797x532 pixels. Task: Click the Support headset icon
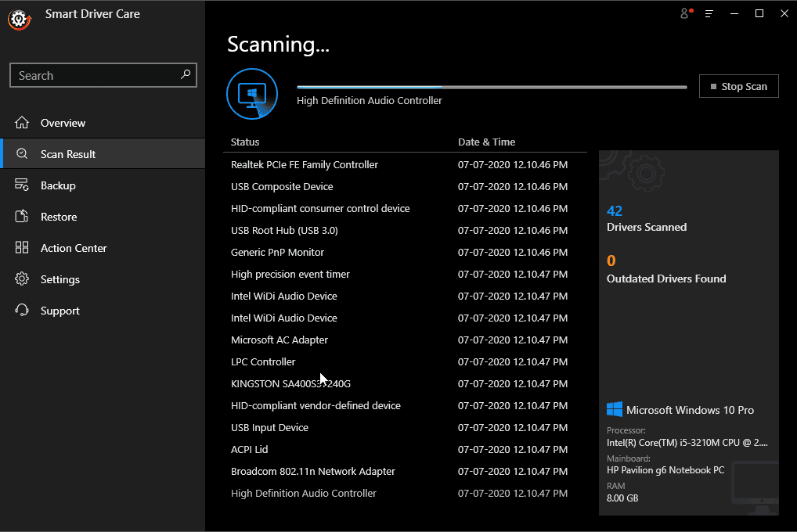coord(22,310)
